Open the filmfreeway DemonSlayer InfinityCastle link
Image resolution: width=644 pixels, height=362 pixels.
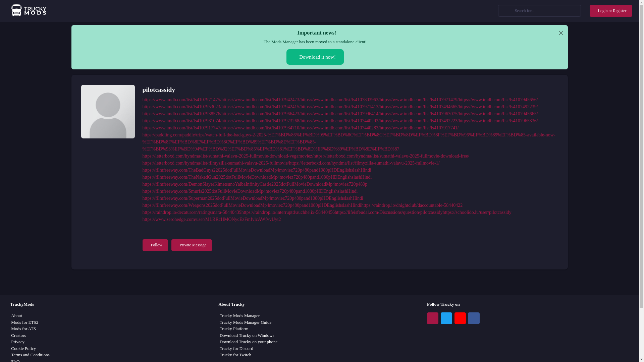click(x=255, y=184)
